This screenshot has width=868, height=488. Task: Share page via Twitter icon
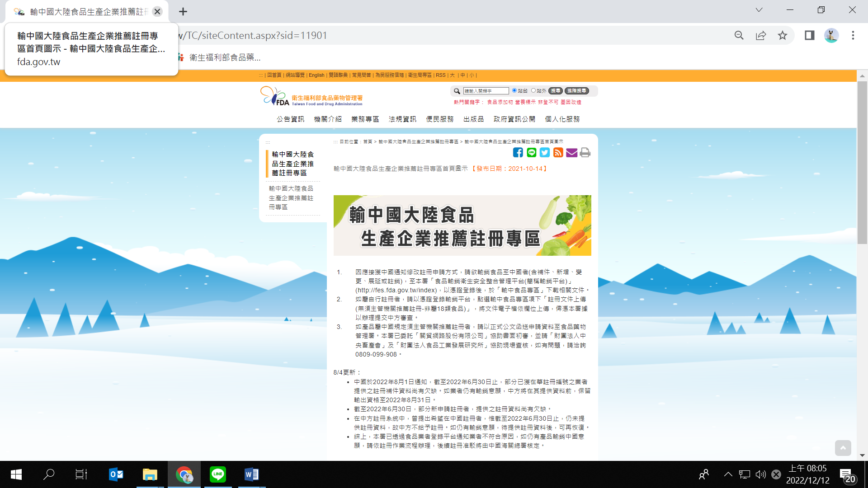pos(545,153)
